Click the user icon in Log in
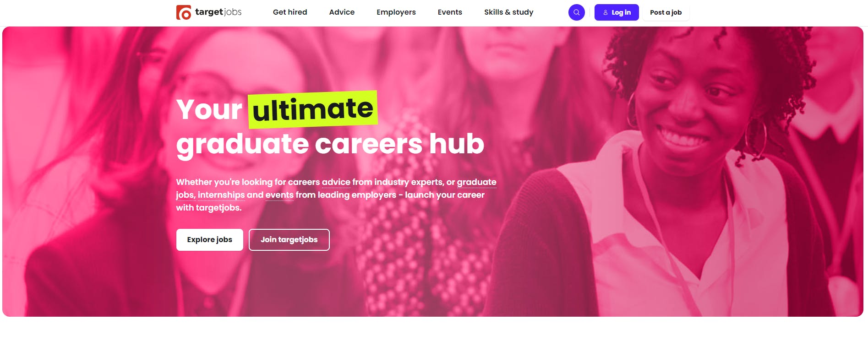868x346 pixels. point(606,12)
